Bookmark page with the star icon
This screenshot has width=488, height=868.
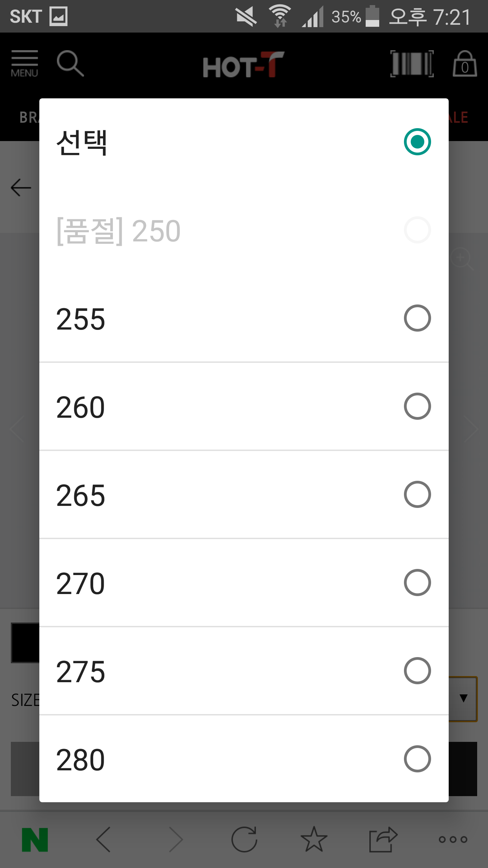pyautogui.click(x=314, y=840)
